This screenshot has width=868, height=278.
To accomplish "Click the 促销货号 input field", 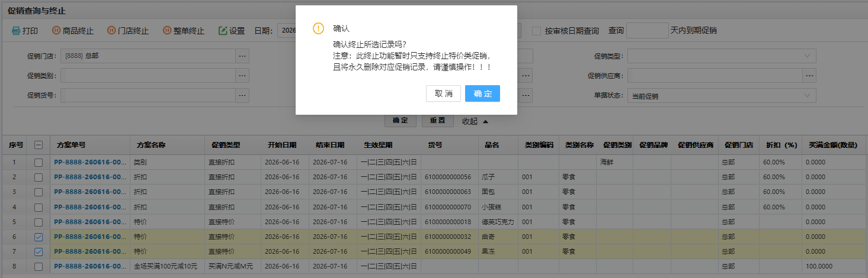I will 148,95.
